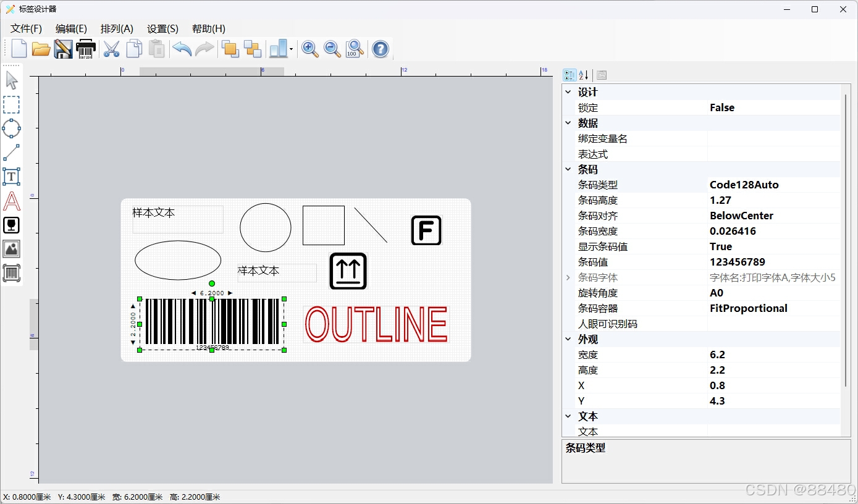Collapse the 数据 category
This screenshot has height=504, width=858.
point(568,123)
